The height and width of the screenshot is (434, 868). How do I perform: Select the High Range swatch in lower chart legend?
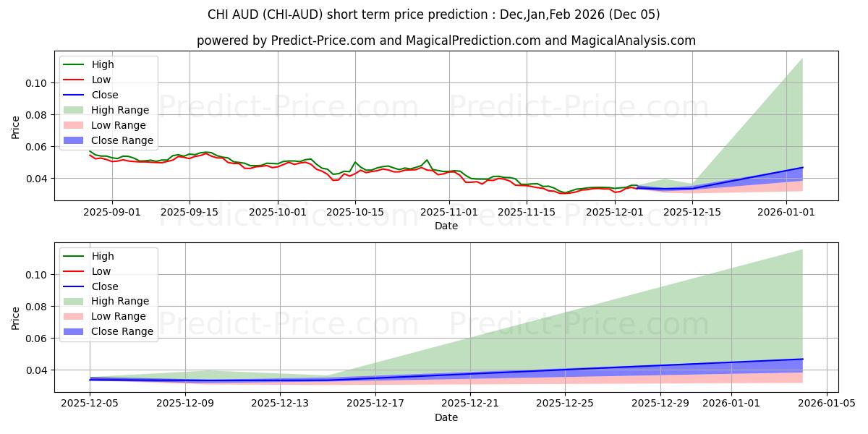pos(75,301)
